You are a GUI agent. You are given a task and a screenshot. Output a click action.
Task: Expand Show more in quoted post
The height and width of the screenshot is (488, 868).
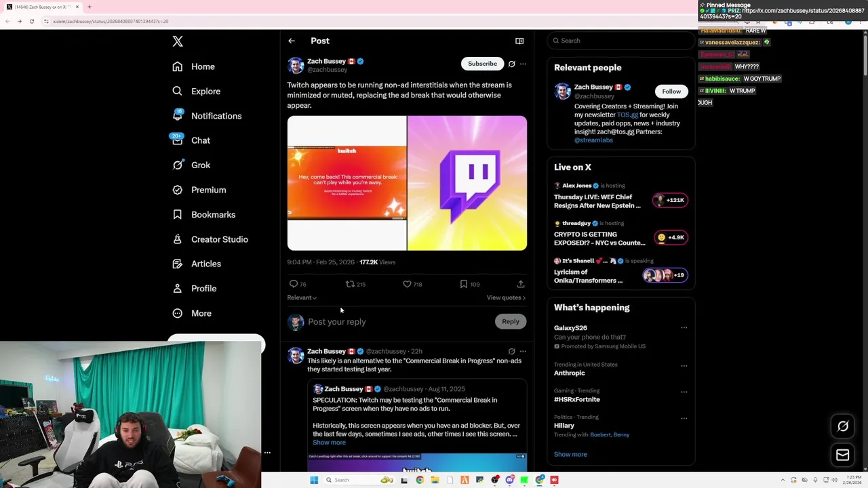pos(329,443)
